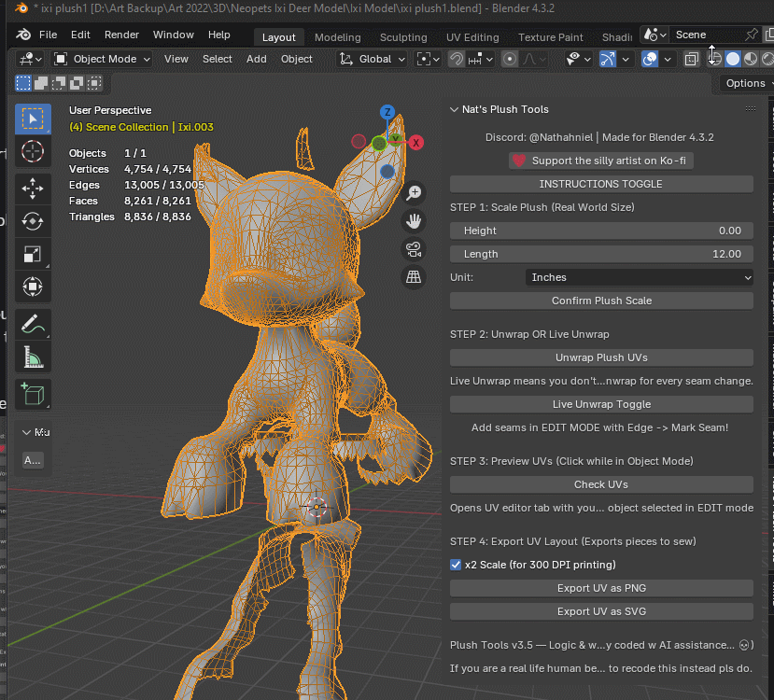Select the Select Box tool
This screenshot has height=700, width=774.
[x=33, y=119]
